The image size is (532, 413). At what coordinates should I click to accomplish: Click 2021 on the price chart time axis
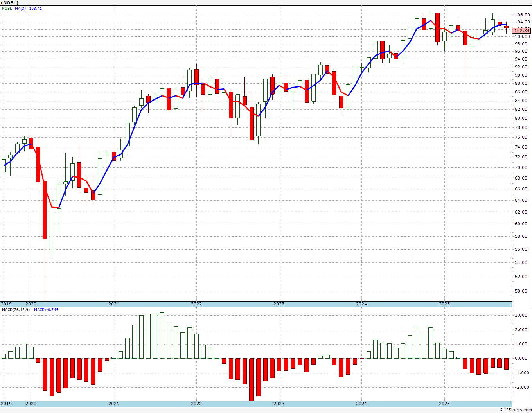tap(114, 304)
